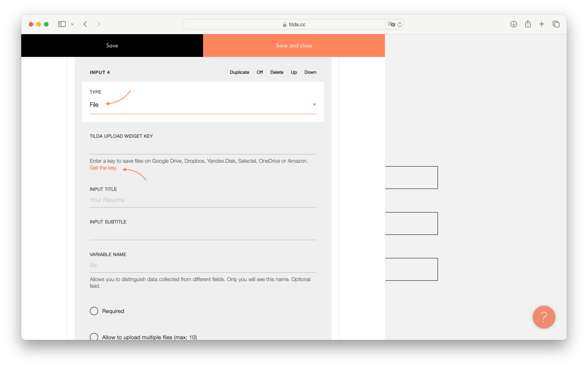Delete Input 4

tap(277, 72)
